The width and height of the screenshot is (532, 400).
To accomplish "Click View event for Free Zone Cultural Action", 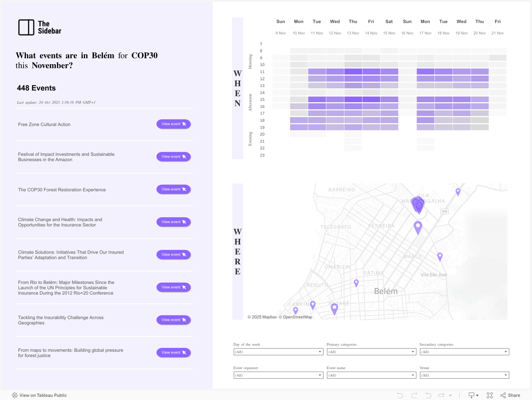I will (173, 124).
